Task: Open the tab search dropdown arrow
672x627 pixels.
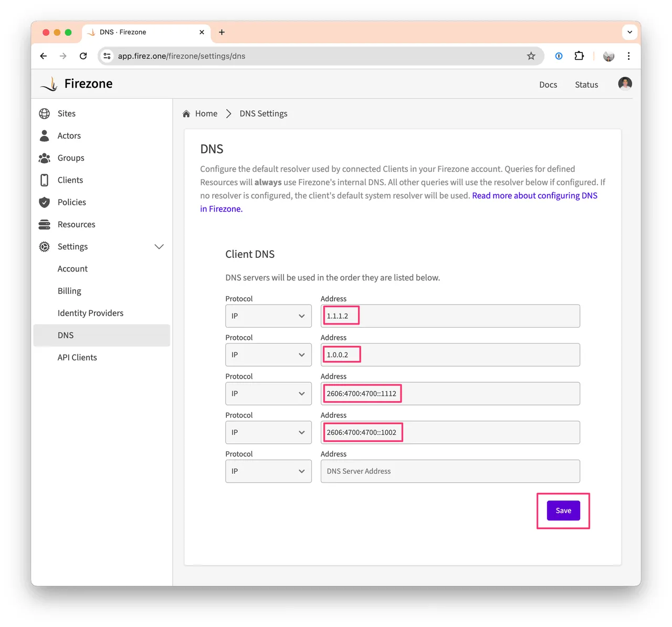Action: pos(629,32)
